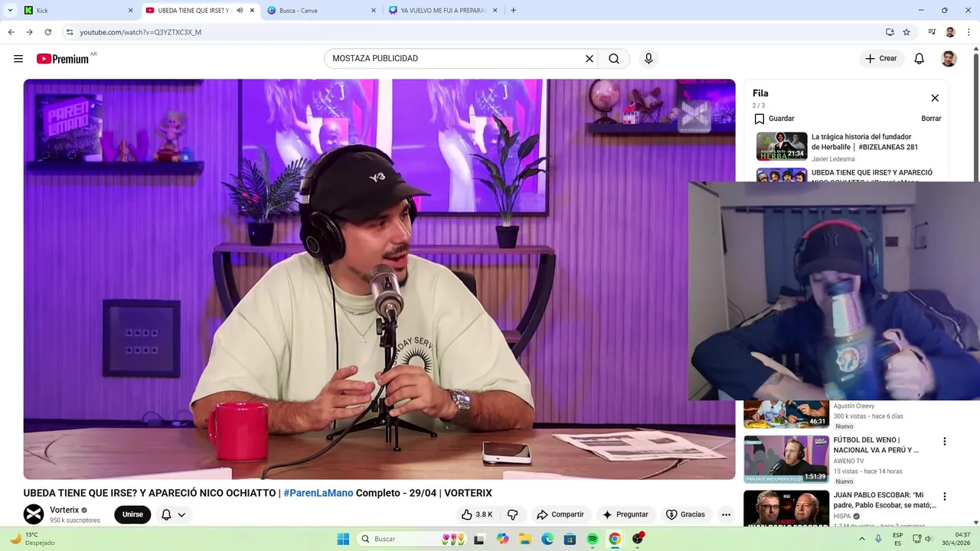Share the video with Compartir
The image size is (980, 551).
(560, 514)
